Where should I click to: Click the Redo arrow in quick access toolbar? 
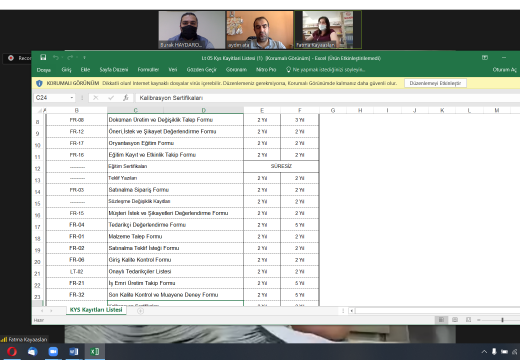click(70, 58)
